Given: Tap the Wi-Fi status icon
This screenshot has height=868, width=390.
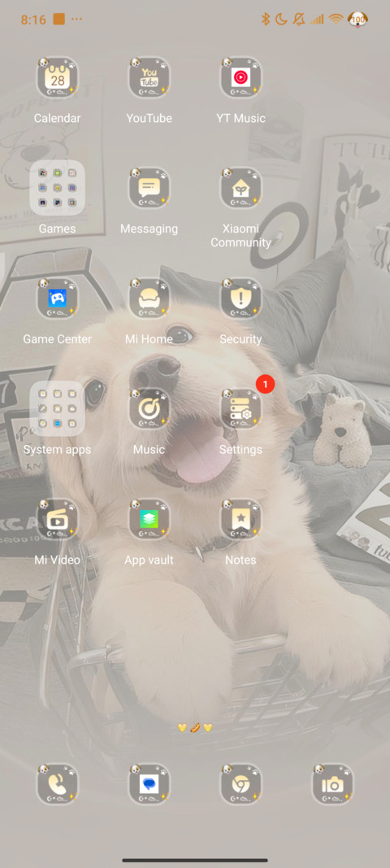Looking at the screenshot, I should (x=336, y=20).
